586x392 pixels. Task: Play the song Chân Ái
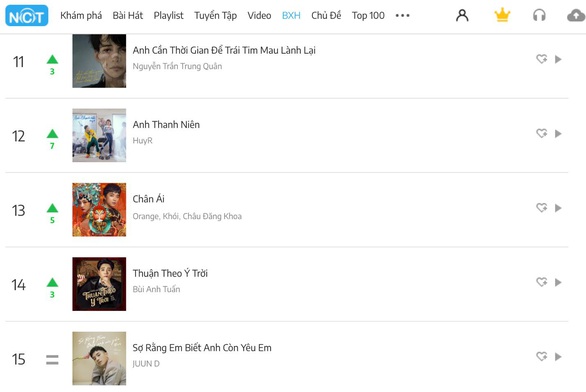pos(558,208)
